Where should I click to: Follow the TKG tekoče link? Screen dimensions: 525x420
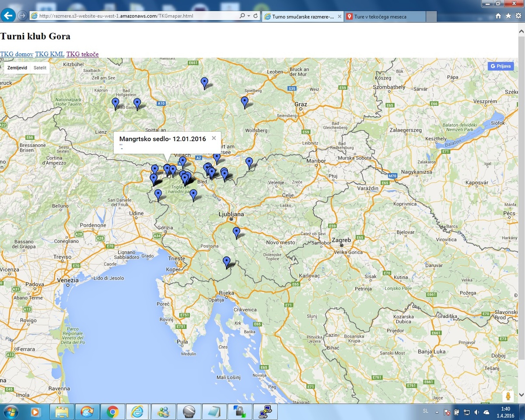tap(82, 54)
